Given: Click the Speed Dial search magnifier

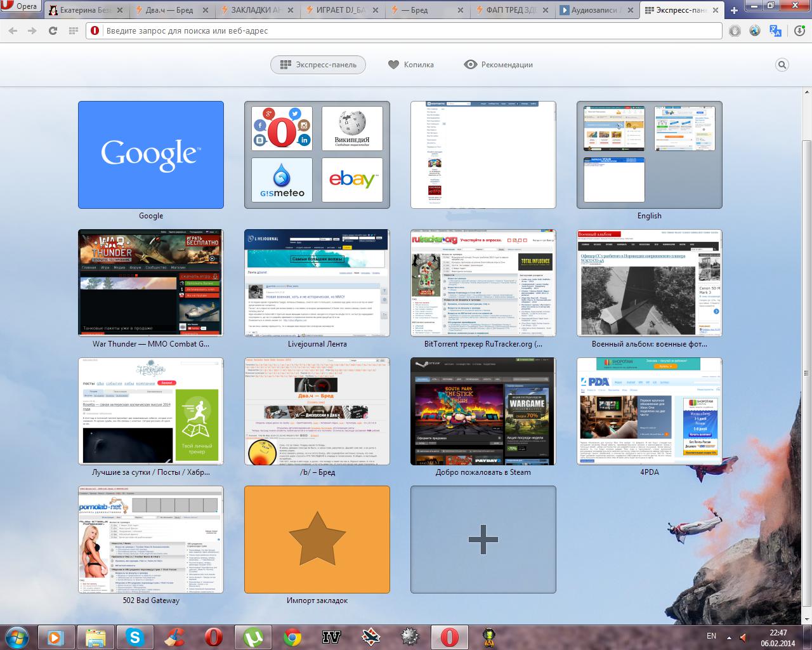Looking at the screenshot, I should coord(782,65).
